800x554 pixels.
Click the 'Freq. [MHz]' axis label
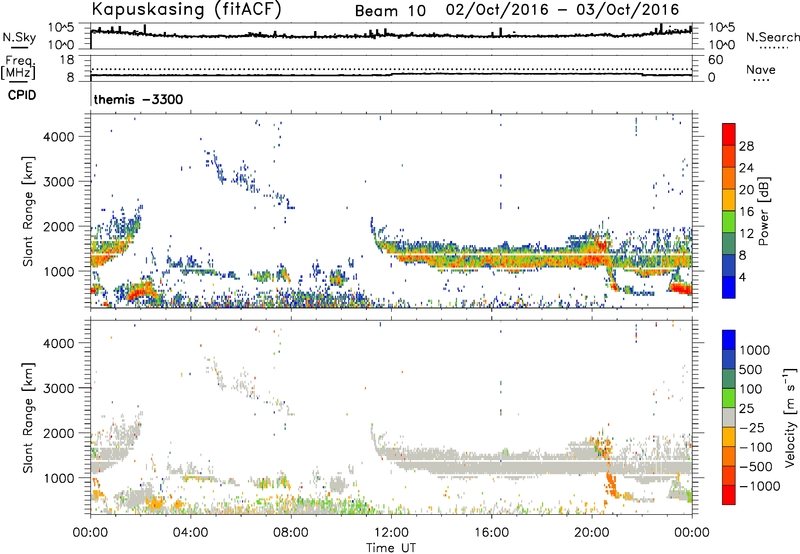(x=18, y=68)
